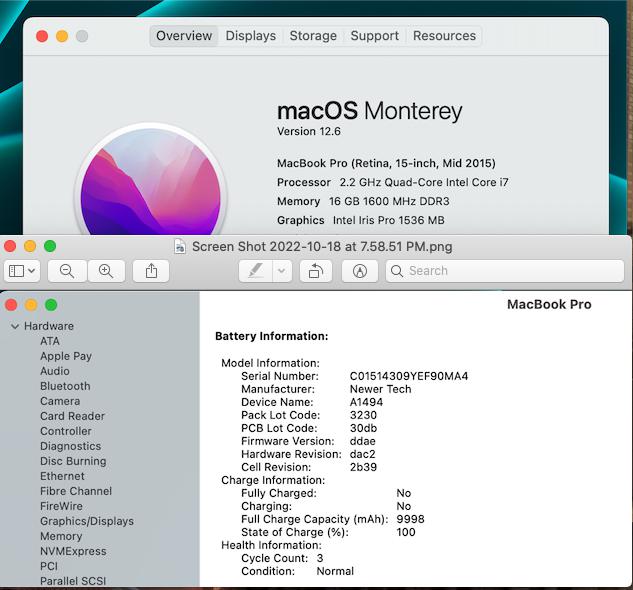633x590 pixels.
Task: Select the highlight pen tool
Action: pyautogui.click(x=256, y=271)
